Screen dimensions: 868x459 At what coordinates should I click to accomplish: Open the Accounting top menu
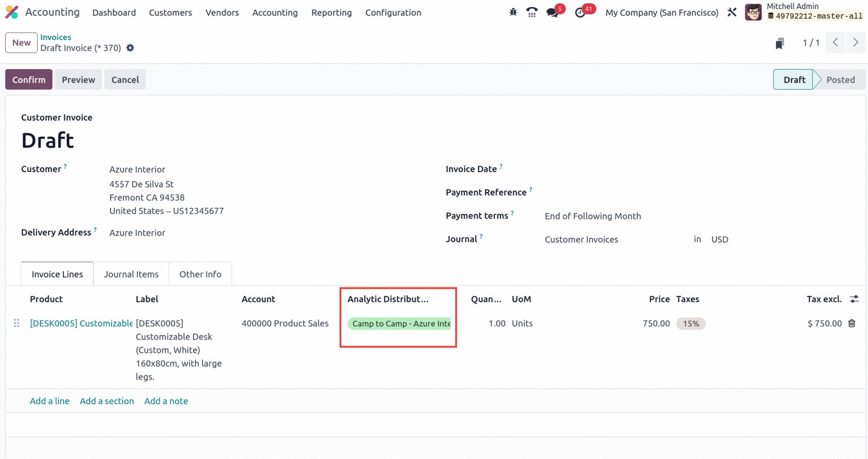(275, 12)
